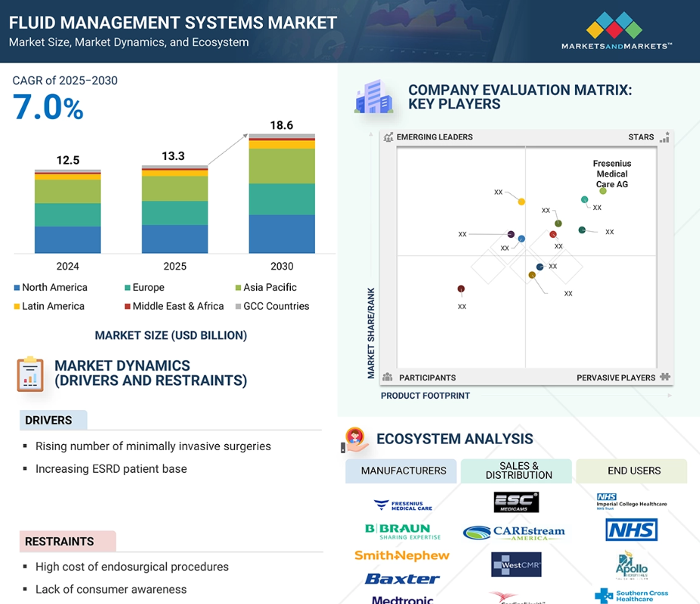
Task: Click "Rising number of minimally invasive surgeries"
Action: tap(153, 446)
